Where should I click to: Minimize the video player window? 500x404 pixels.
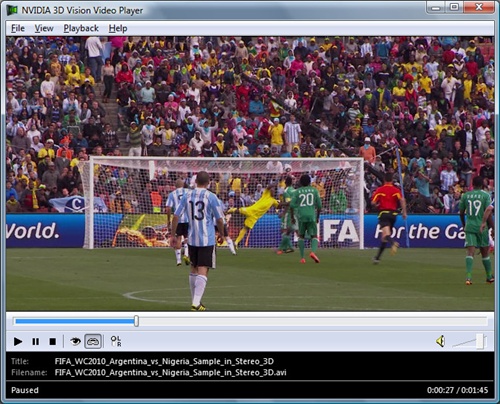[435, 7]
